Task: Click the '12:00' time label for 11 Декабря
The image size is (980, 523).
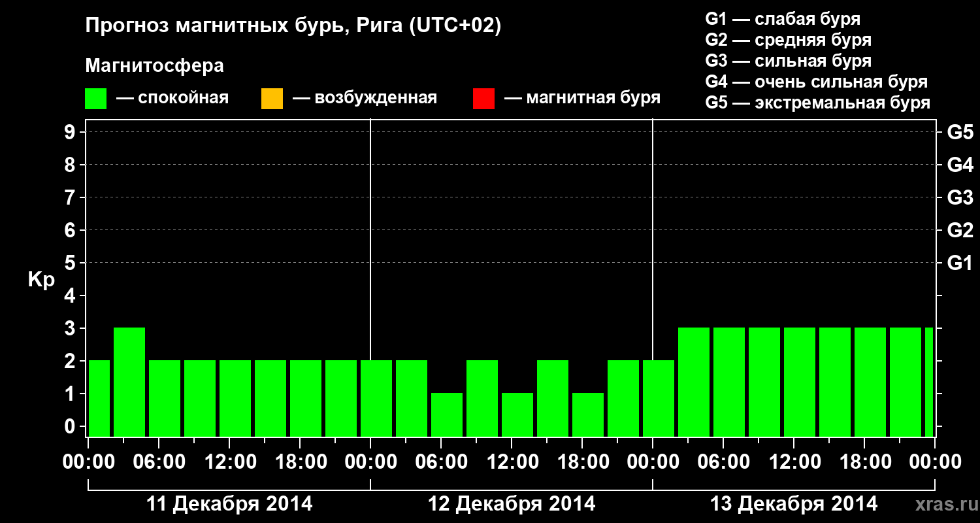Action: [229, 462]
